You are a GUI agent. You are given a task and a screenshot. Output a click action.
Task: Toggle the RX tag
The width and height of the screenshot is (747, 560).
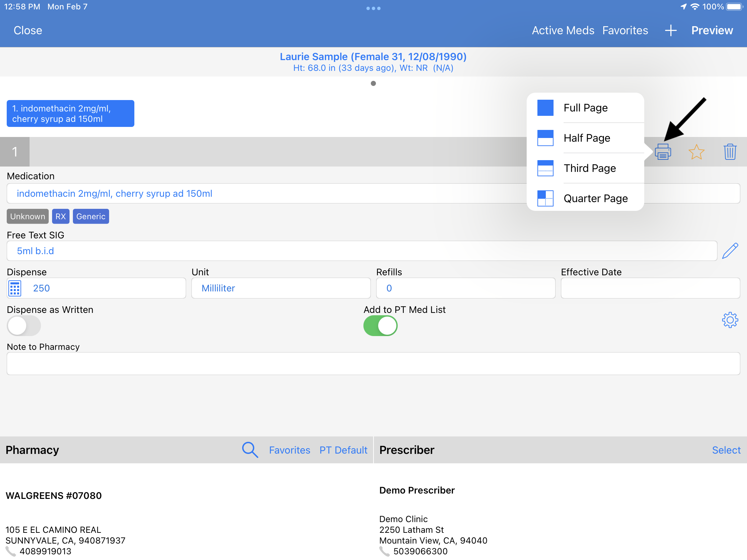point(60,216)
